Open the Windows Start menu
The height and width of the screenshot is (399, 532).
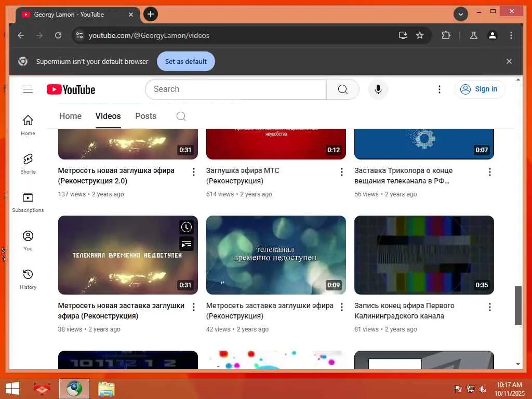[x=12, y=389]
